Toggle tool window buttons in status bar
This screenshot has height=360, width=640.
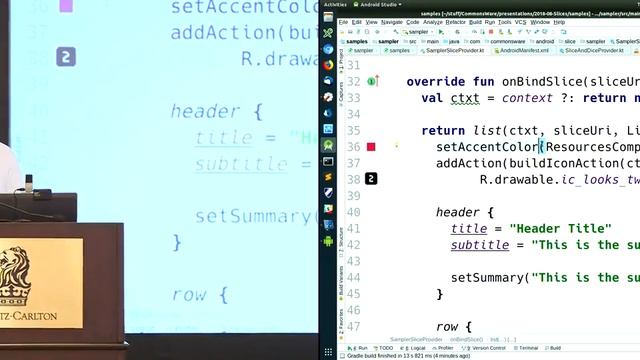coord(342,356)
